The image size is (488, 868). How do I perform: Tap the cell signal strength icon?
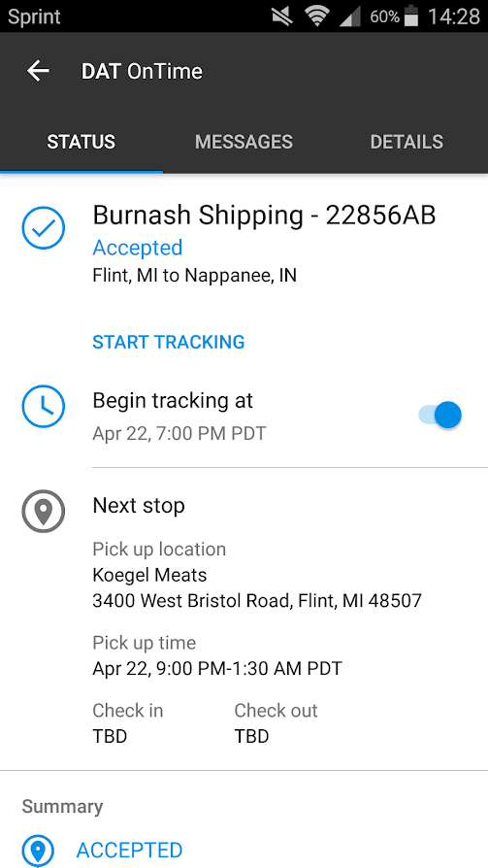click(x=349, y=17)
